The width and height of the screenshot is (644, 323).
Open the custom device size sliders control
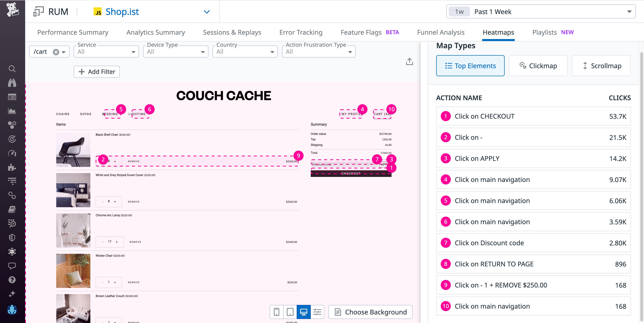(317, 312)
